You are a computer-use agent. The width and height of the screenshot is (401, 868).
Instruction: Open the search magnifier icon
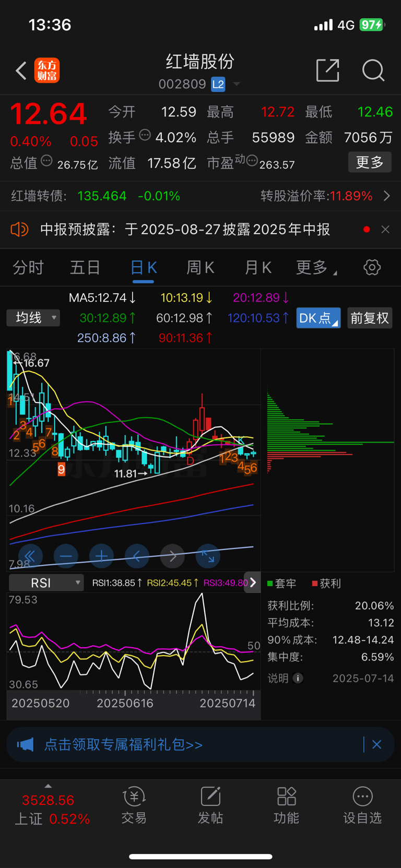click(373, 70)
